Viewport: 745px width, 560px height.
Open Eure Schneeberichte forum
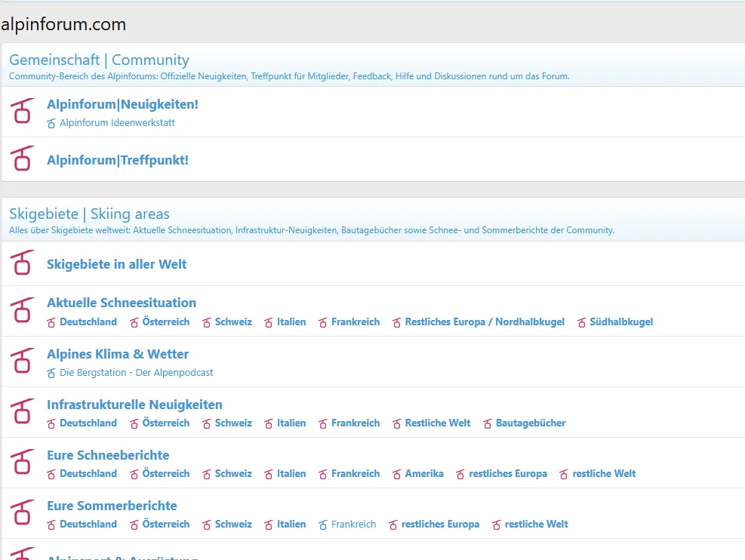[x=108, y=455]
